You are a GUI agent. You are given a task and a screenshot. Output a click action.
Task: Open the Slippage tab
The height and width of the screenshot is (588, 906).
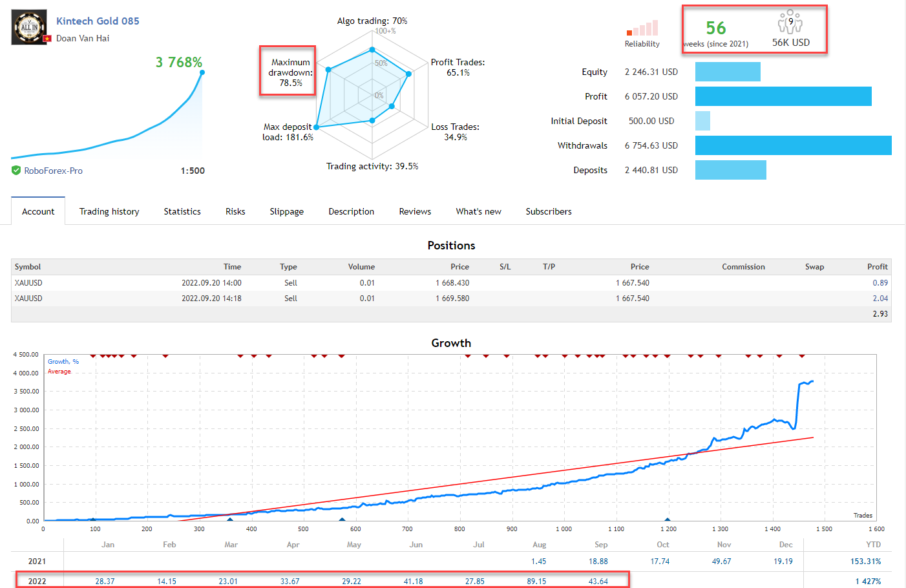[x=286, y=211]
